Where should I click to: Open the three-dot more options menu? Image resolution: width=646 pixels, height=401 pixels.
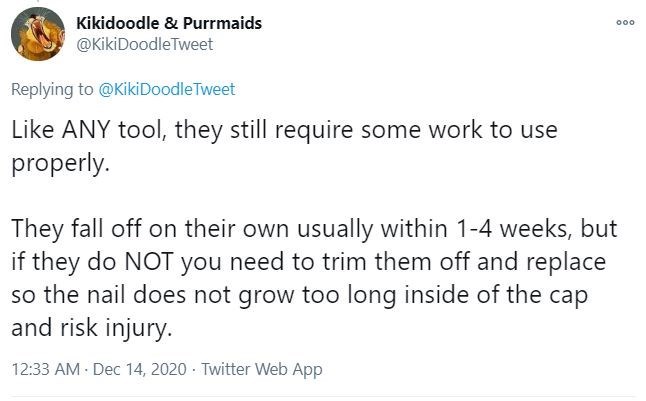(625, 23)
